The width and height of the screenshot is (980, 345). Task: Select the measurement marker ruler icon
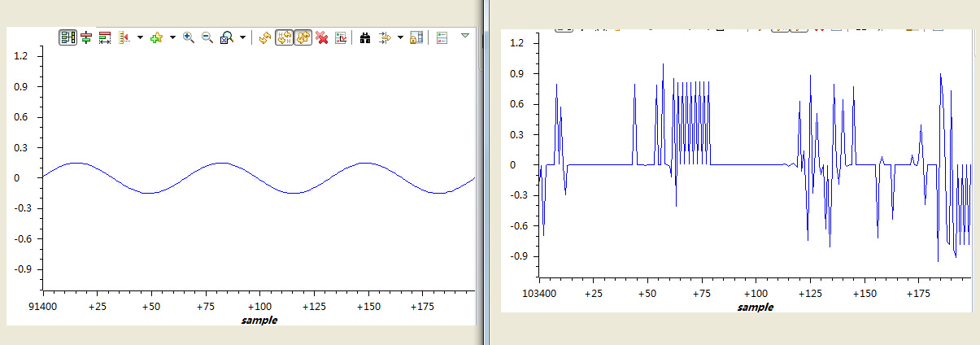pyautogui.click(x=105, y=37)
